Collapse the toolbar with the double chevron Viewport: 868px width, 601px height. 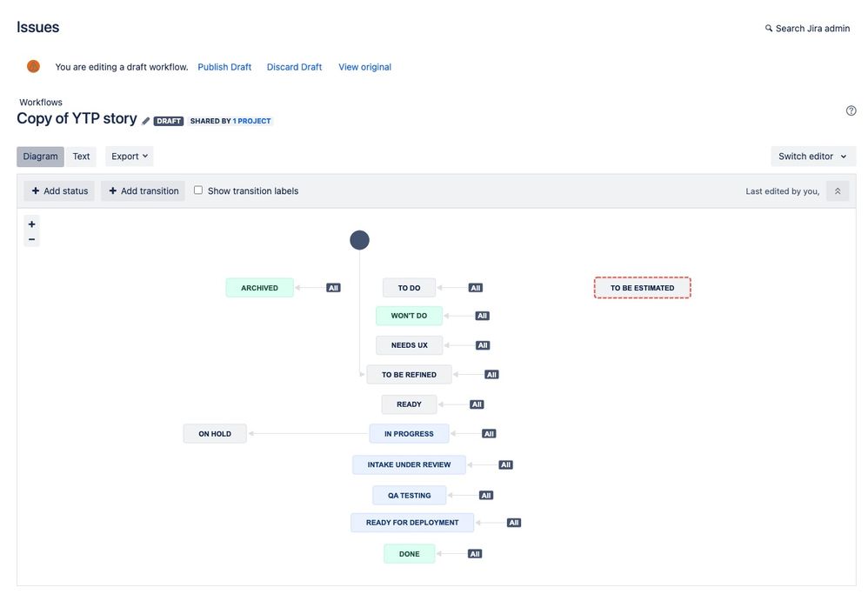click(838, 191)
